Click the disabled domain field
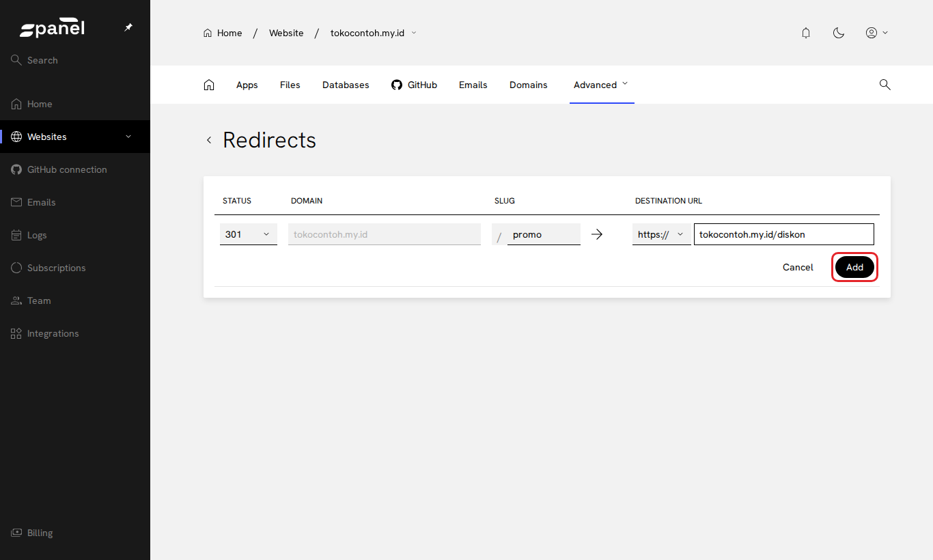 pos(385,234)
